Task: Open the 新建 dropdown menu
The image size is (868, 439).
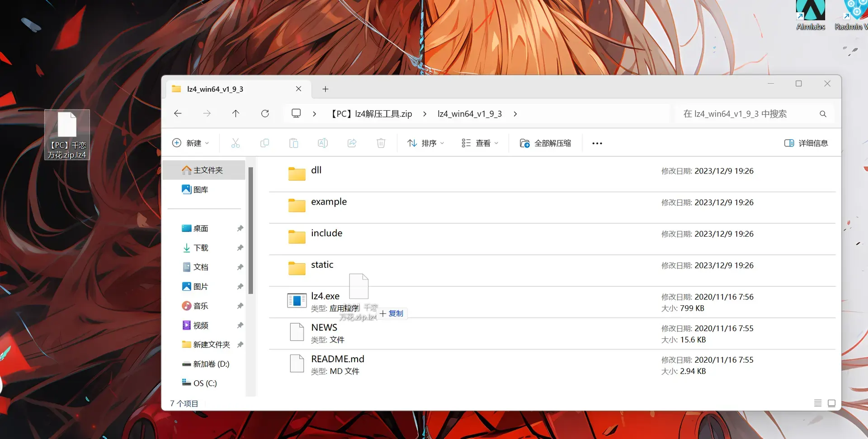Action: coord(191,143)
